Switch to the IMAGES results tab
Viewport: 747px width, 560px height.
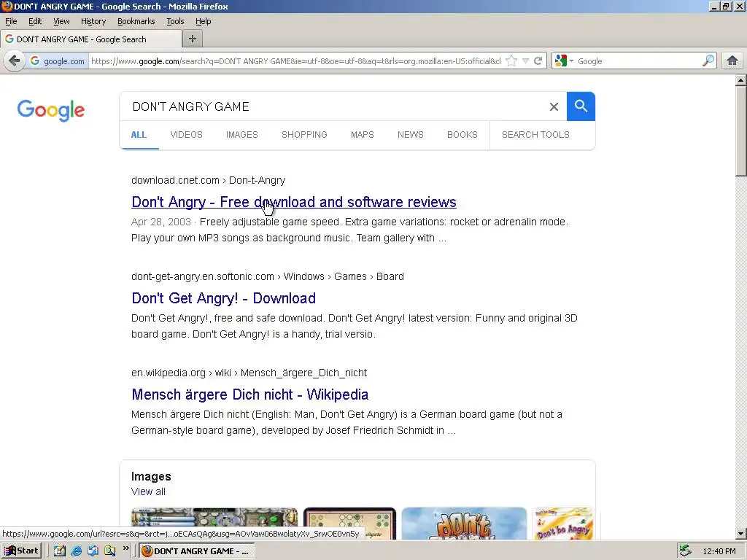[242, 135]
